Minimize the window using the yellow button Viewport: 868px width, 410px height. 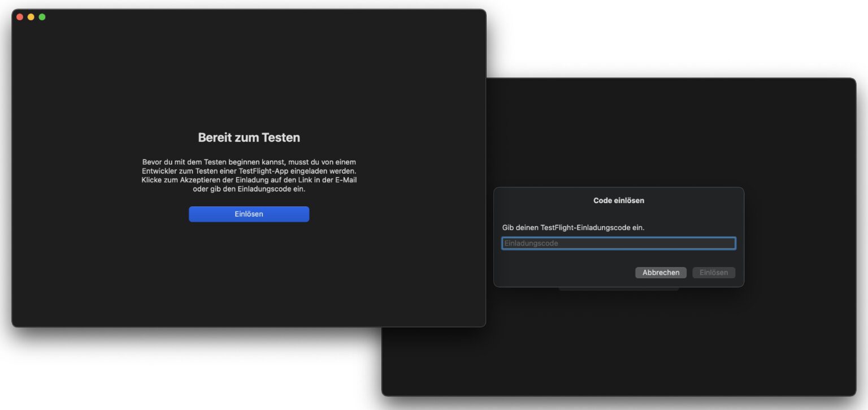31,17
